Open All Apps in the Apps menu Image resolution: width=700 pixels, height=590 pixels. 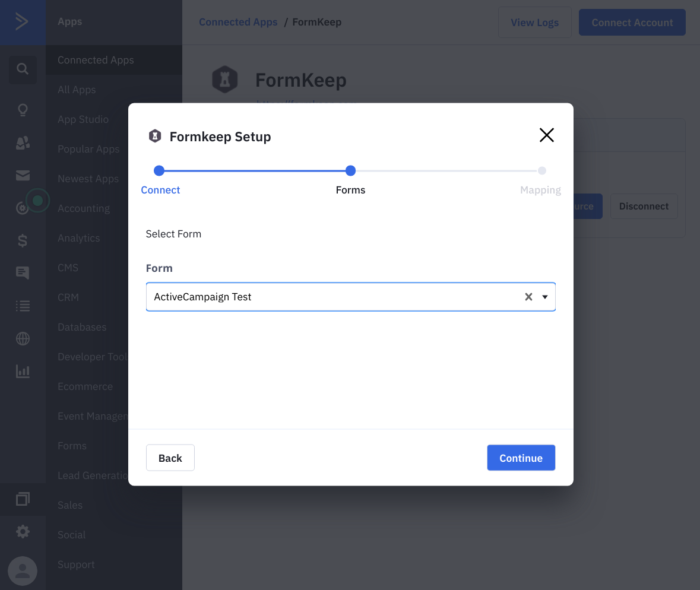pos(77,90)
